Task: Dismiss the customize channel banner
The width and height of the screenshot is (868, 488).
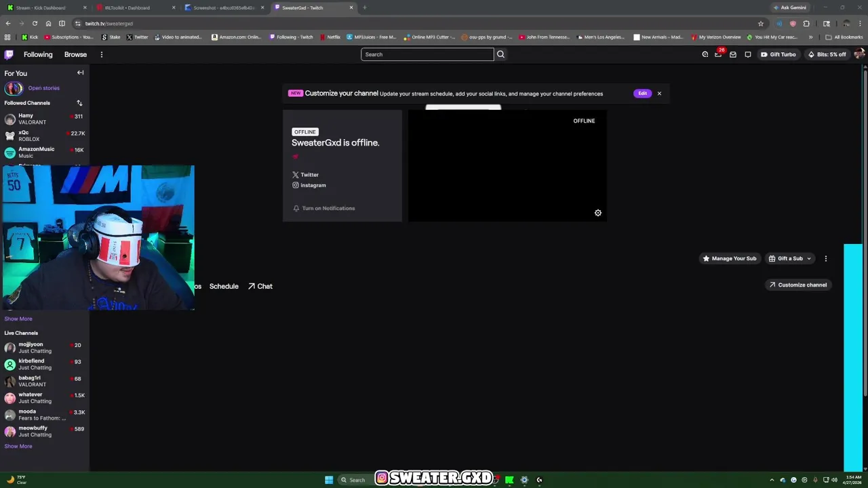Action: point(659,94)
